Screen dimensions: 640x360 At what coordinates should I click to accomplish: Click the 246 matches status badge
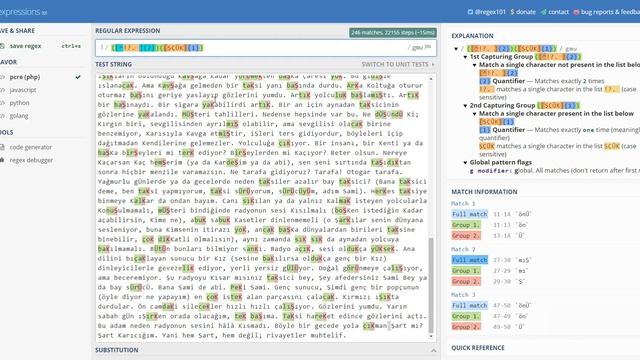tap(393, 33)
